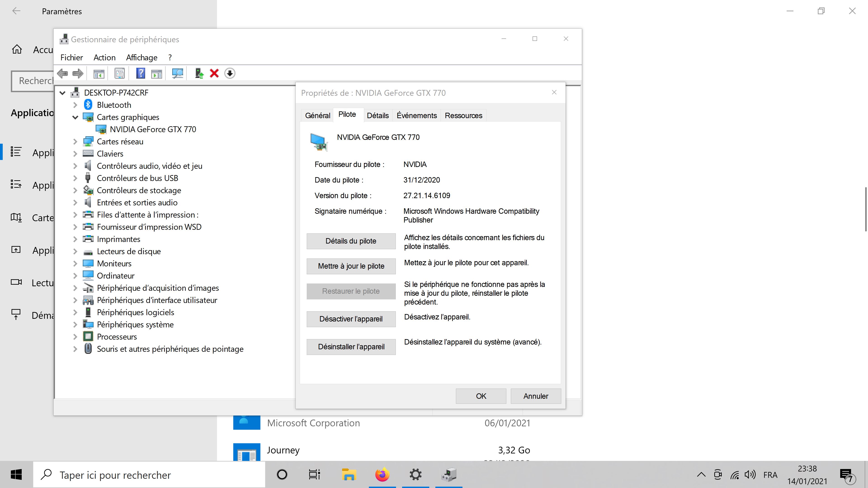868x488 pixels.
Task: Expand the Bluetooth category
Action: 75,105
